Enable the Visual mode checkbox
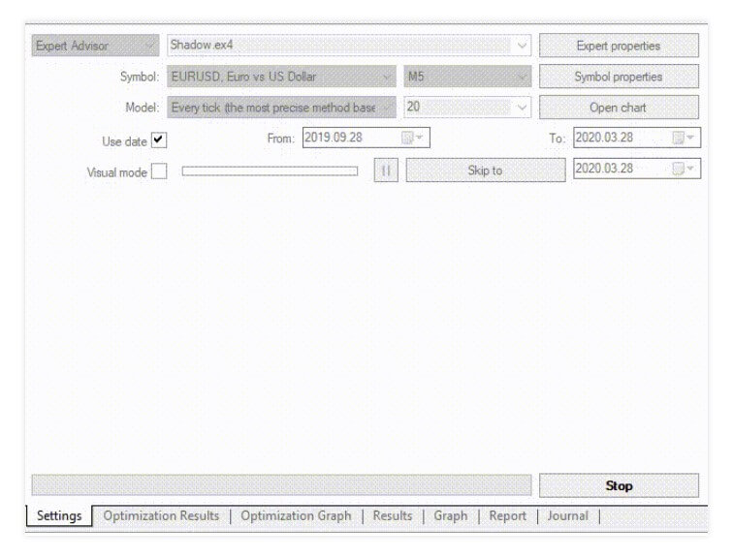The height and width of the screenshot is (560, 733). tap(159, 171)
